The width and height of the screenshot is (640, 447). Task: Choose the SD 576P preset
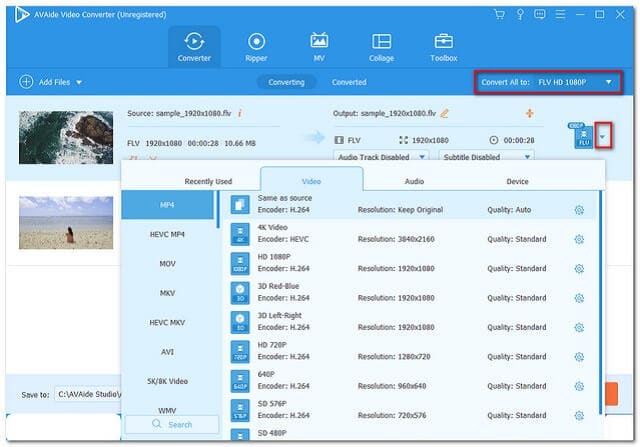pyautogui.click(x=409, y=410)
